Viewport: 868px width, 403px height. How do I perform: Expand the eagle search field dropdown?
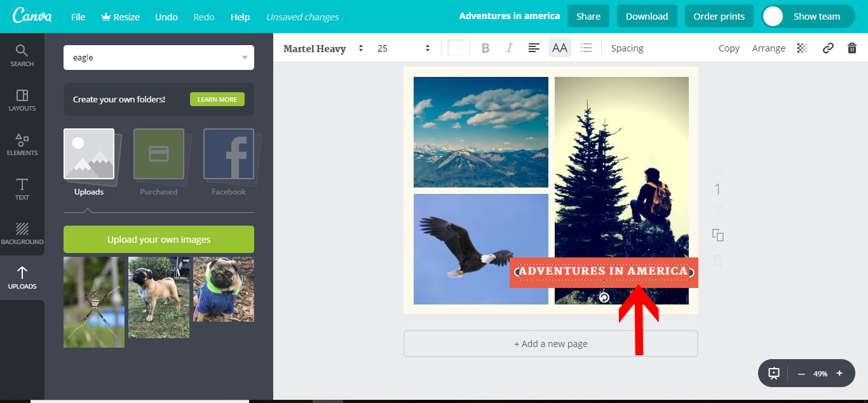[x=244, y=57]
